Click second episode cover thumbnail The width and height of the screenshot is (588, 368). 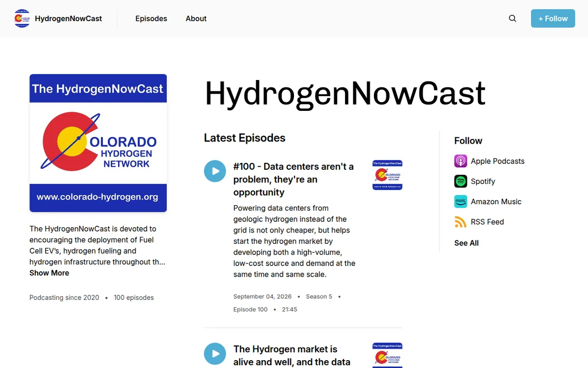[x=388, y=355]
